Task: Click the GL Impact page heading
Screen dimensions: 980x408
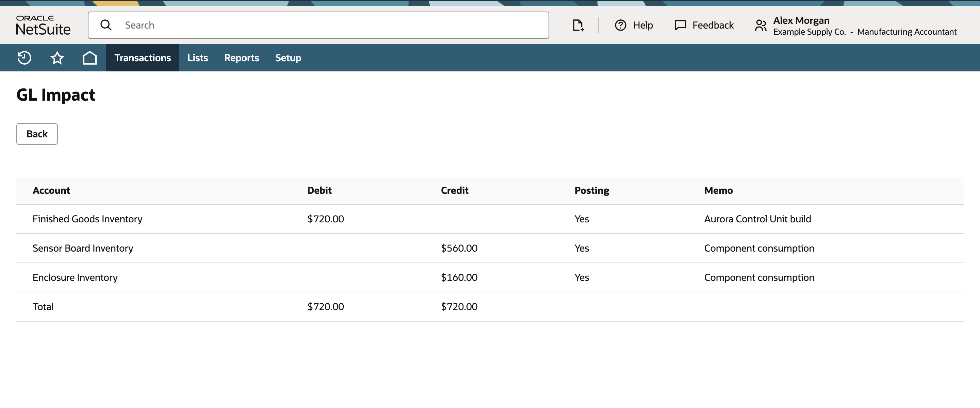Action: (x=55, y=95)
